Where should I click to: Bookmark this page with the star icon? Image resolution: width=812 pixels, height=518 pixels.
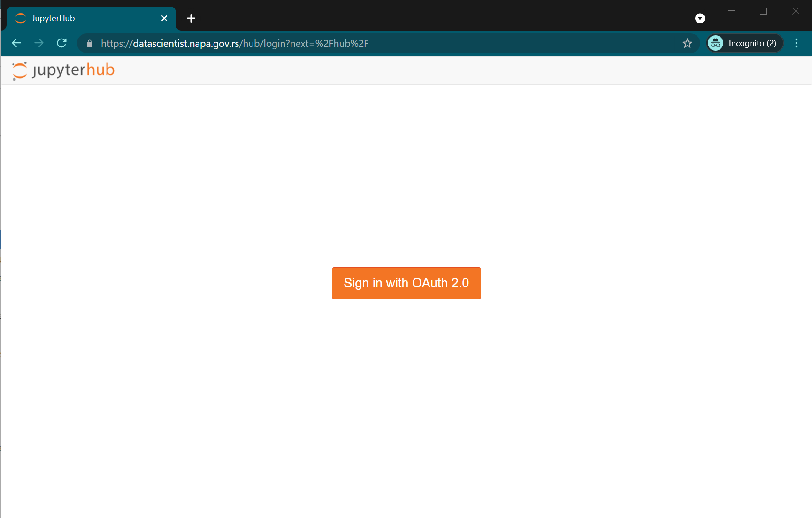[687, 43]
